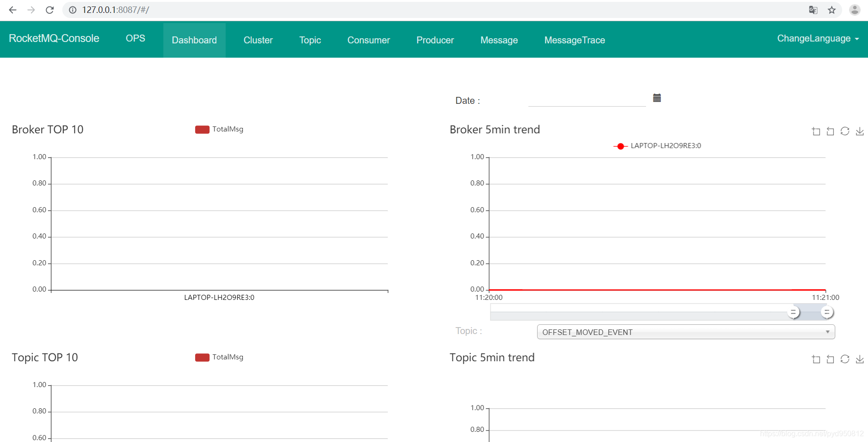Open the ChangeLanguage dropdown
This screenshot has width=868, height=442.
pos(818,39)
